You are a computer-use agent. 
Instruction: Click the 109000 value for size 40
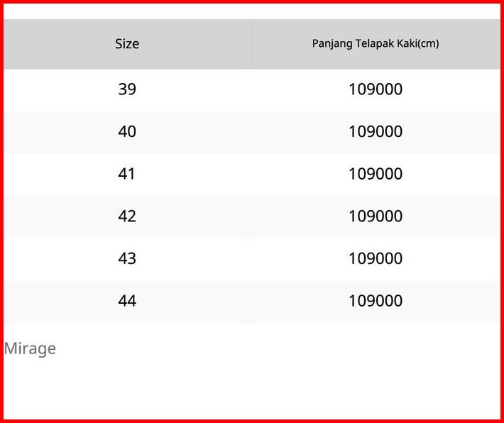[376, 132]
